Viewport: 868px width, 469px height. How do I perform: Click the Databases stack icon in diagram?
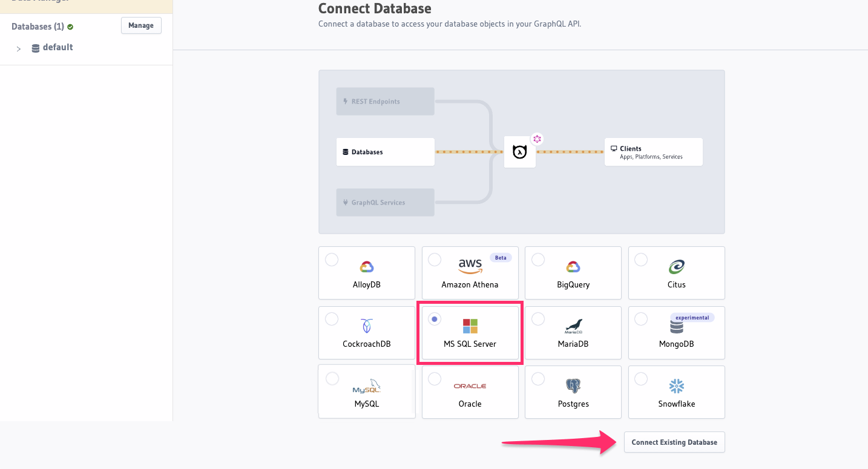346,152
